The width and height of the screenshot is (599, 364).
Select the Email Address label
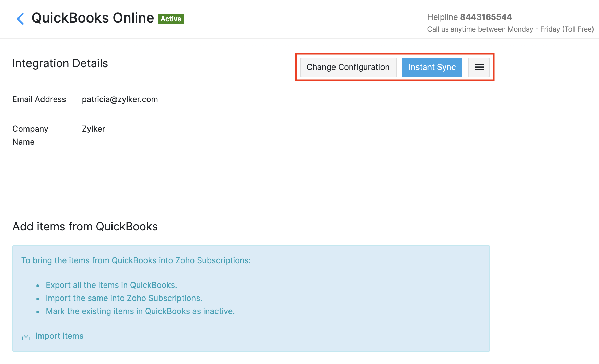point(39,99)
